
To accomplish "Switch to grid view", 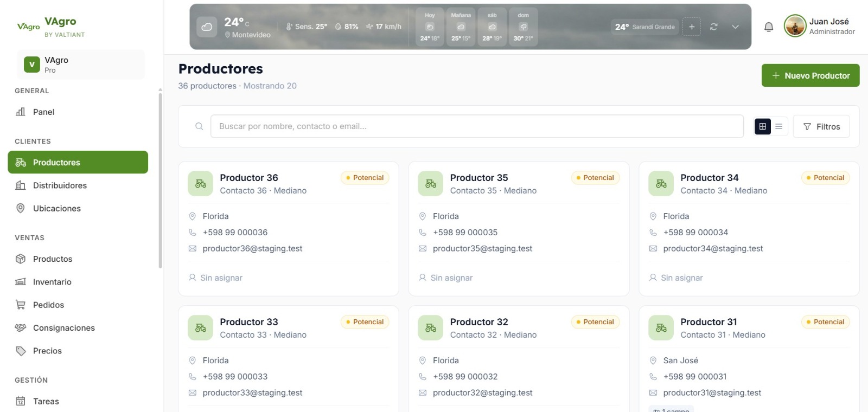I will [762, 126].
